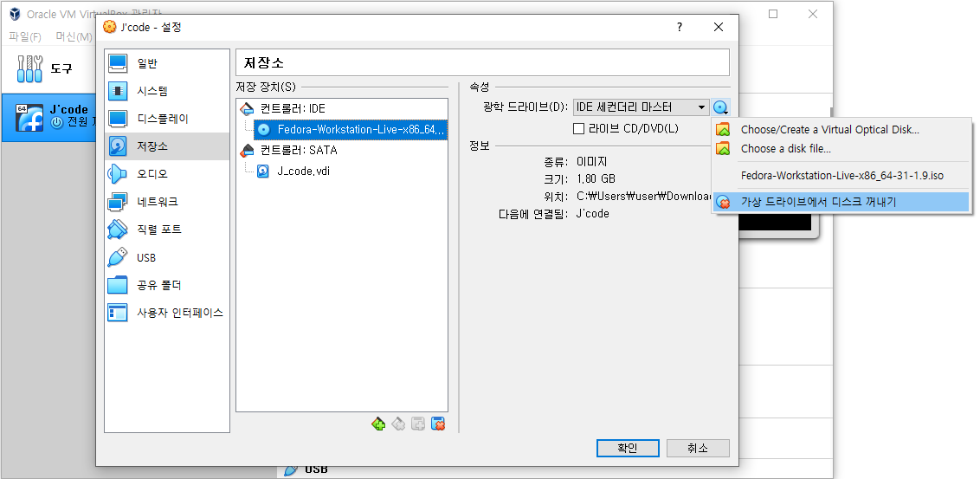
Task: Select the 디스플레이 monitor icon
Action: (118, 118)
